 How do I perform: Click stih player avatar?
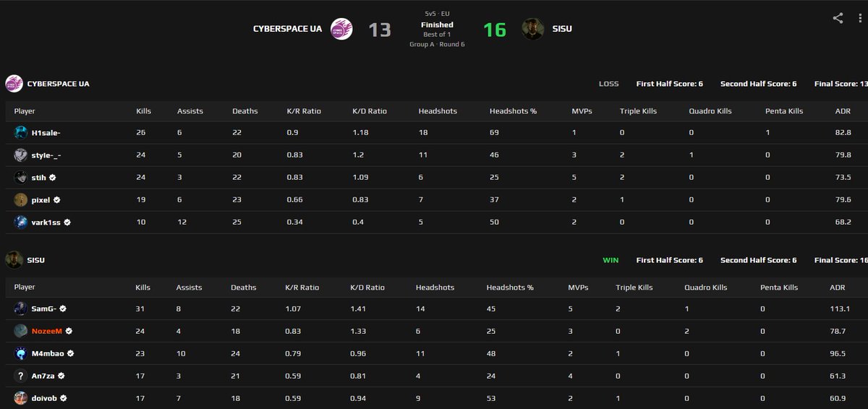click(x=21, y=177)
